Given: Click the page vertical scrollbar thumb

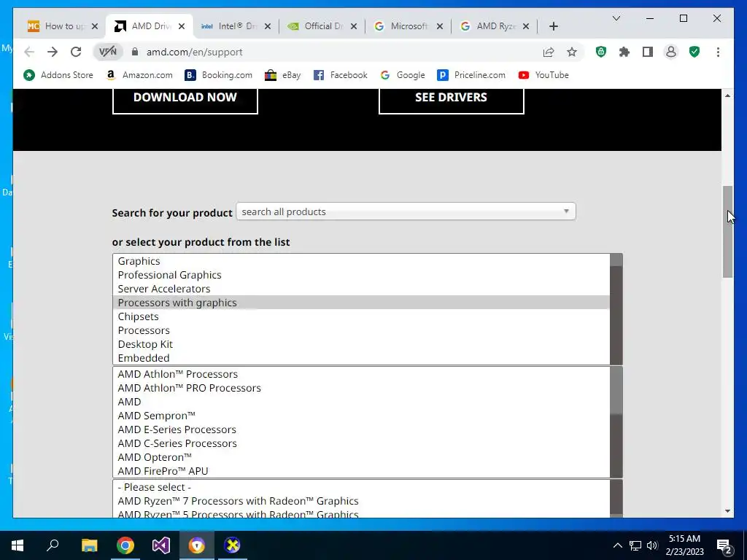Looking at the screenshot, I should (727, 232).
